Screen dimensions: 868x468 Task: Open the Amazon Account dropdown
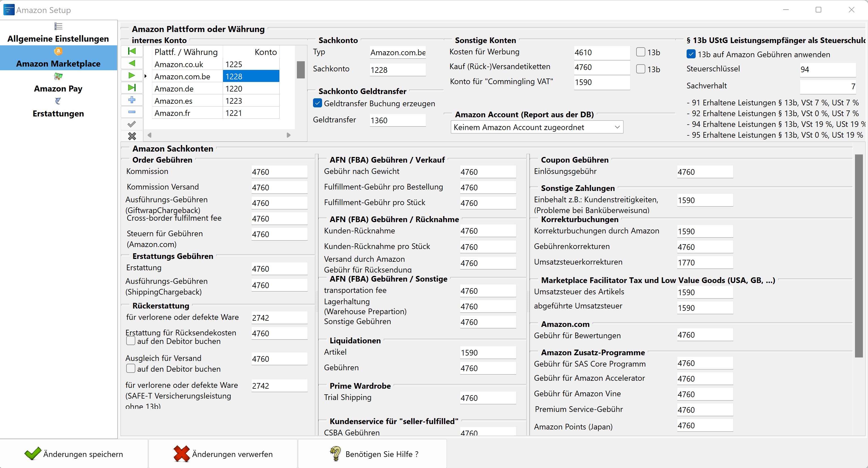537,127
